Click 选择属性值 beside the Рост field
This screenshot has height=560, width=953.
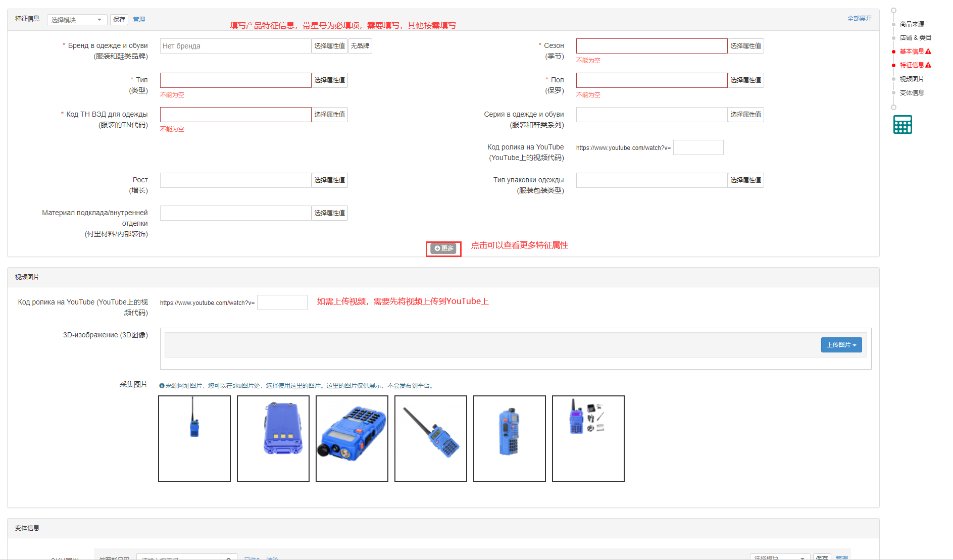329,180
